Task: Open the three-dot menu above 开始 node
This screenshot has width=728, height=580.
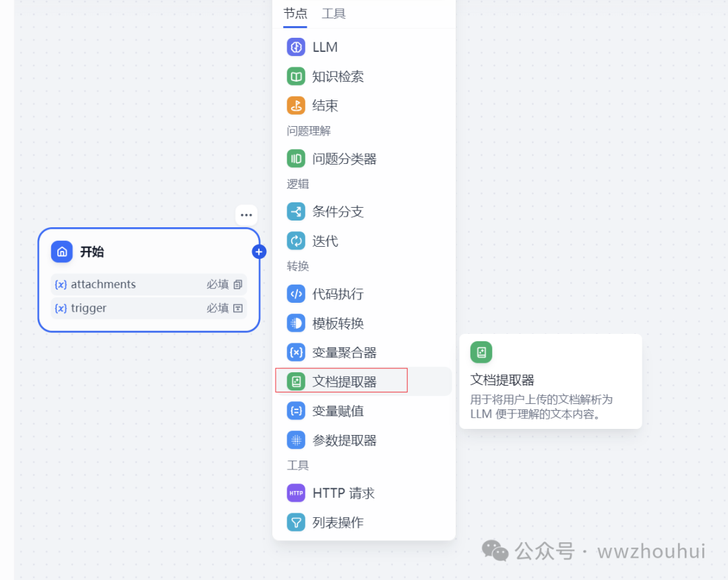Action: click(x=246, y=215)
